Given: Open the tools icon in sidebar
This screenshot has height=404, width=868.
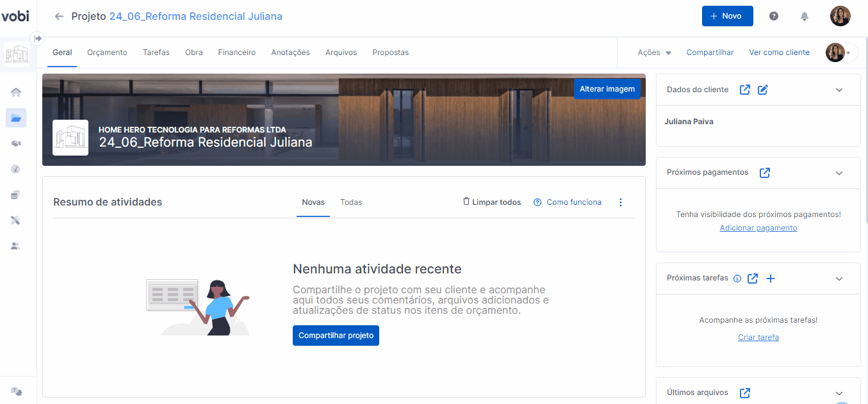Looking at the screenshot, I should coord(16,220).
